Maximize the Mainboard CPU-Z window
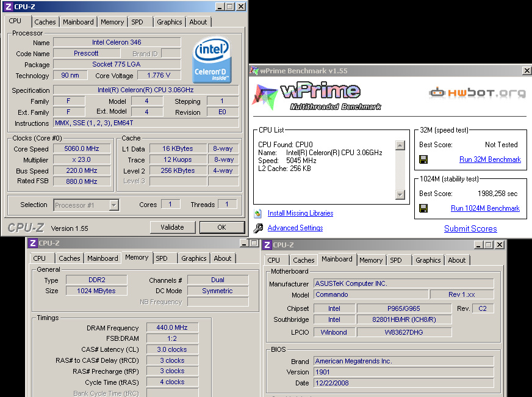The height and width of the screenshot is (397, 532). point(489,245)
